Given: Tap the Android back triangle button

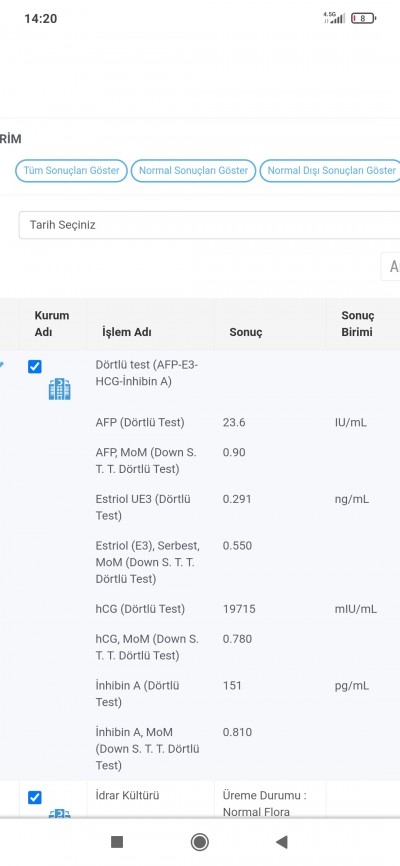Looking at the screenshot, I should pos(282,842).
